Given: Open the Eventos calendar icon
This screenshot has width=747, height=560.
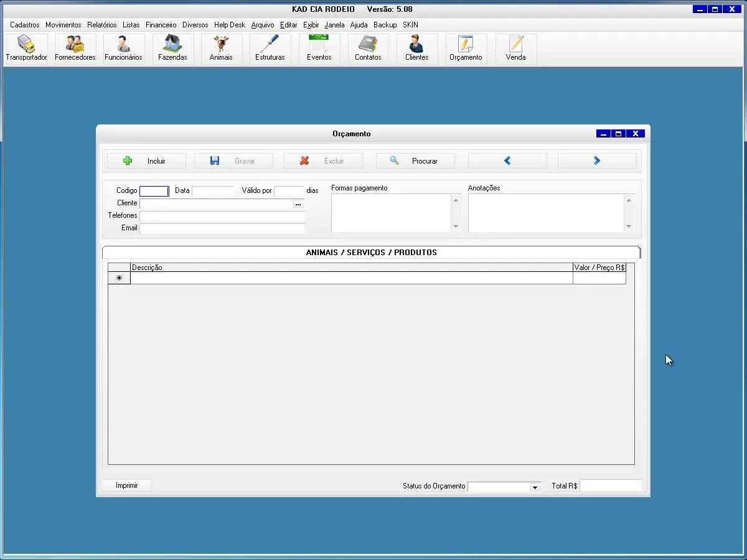Looking at the screenshot, I should point(319,49).
